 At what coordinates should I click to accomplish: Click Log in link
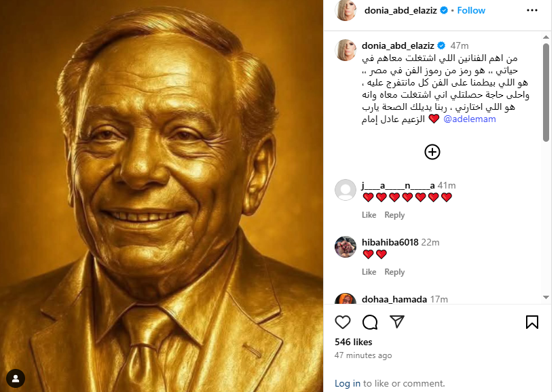[x=348, y=383]
